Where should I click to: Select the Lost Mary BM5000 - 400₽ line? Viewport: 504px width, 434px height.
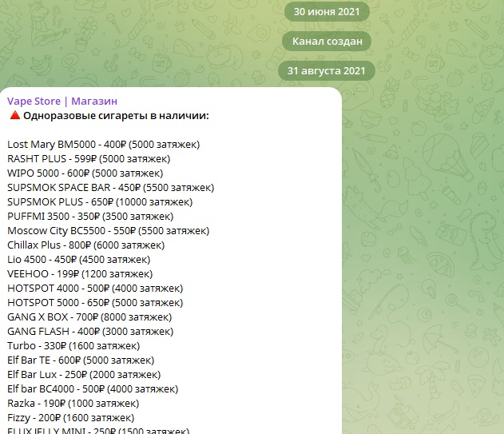click(x=104, y=145)
